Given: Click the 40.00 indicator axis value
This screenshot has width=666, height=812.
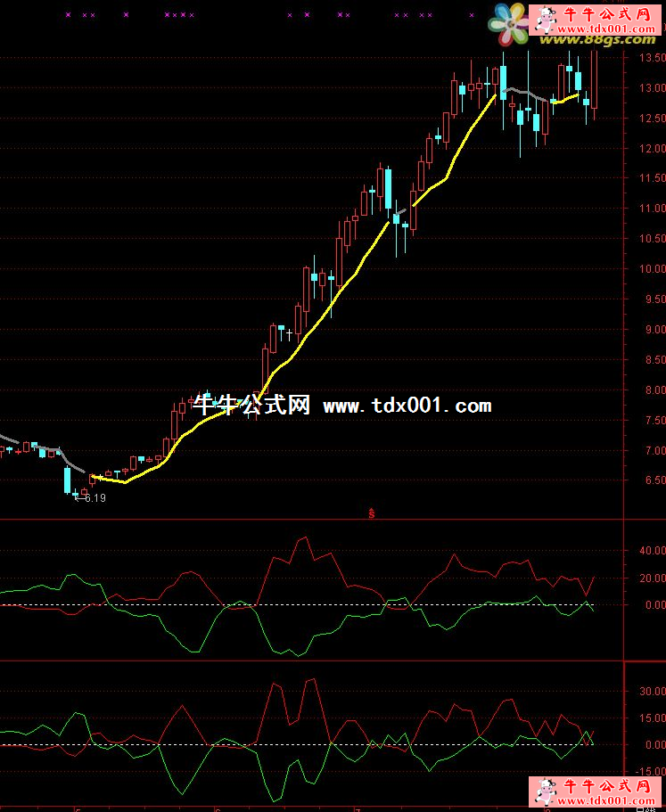Looking at the screenshot, I should point(653,551).
